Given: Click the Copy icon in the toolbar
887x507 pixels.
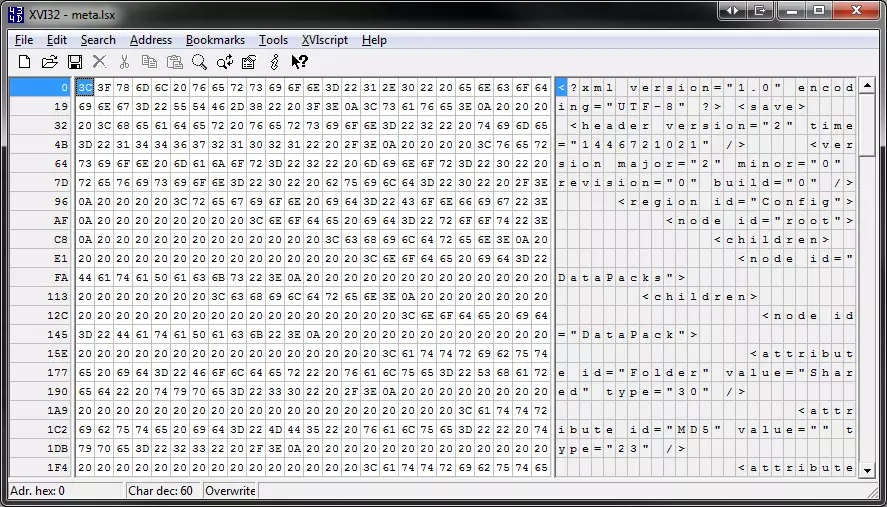Looking at the screenshot, I should (x=149, y=62).
